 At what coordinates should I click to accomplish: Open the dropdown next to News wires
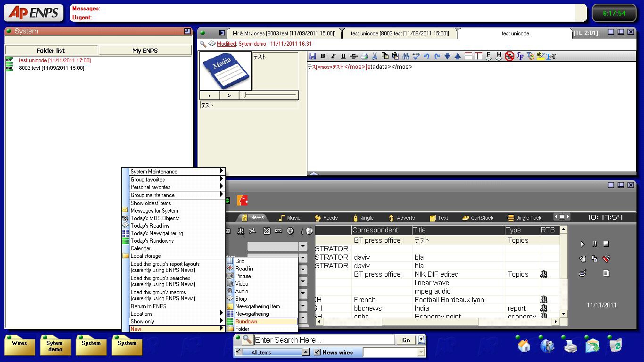[421, 352]
